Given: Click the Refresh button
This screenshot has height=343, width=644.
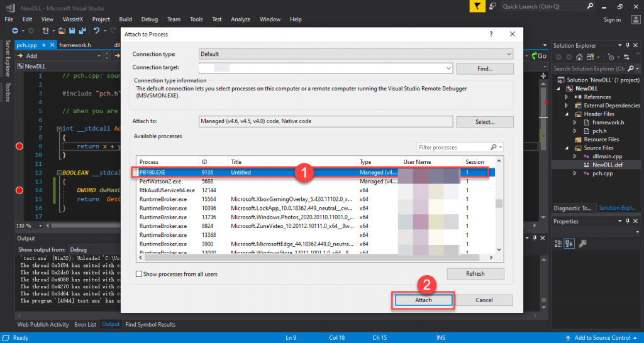Looking at the screenshot, I should click(475, 274).
